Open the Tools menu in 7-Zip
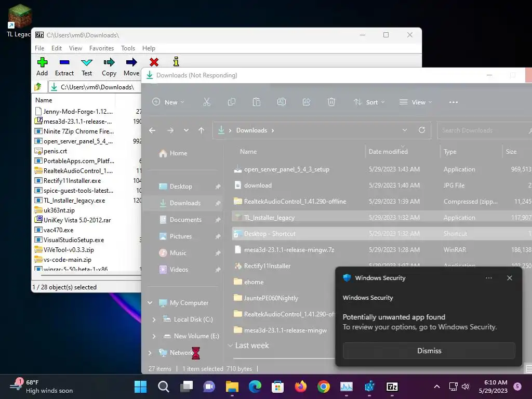The height and width of the screenshot is (399, 532). 128,48
